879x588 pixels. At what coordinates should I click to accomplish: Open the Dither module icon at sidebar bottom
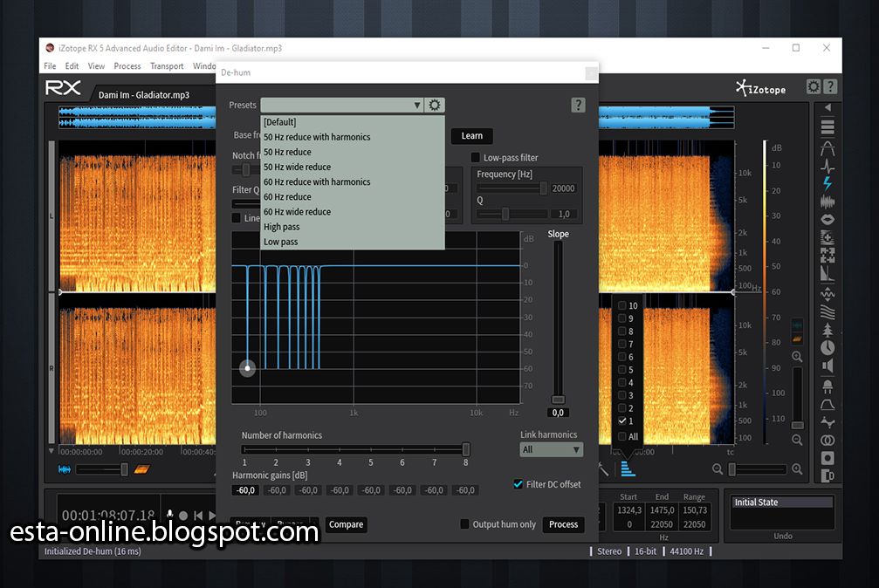827,475
